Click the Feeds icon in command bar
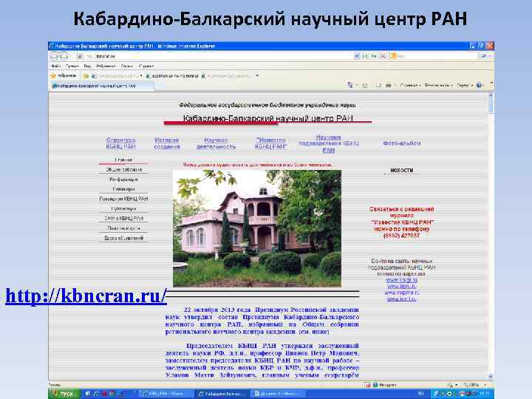Screen dimensions: 532x399 point(365,86)
